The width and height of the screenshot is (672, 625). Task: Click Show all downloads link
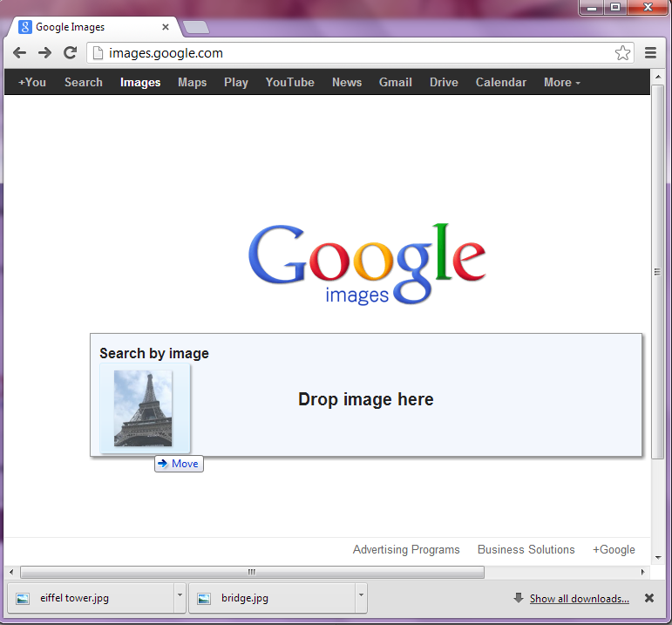(x=579, y=599)
